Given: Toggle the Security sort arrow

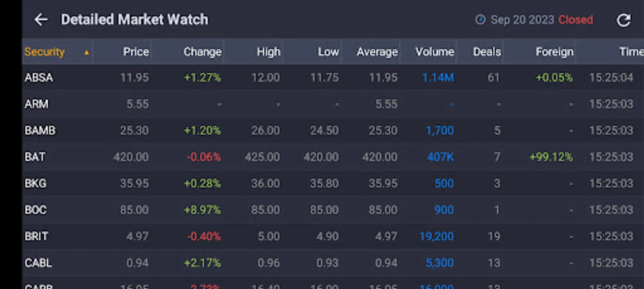Looking at the screenshot, I should coord(86,52).
